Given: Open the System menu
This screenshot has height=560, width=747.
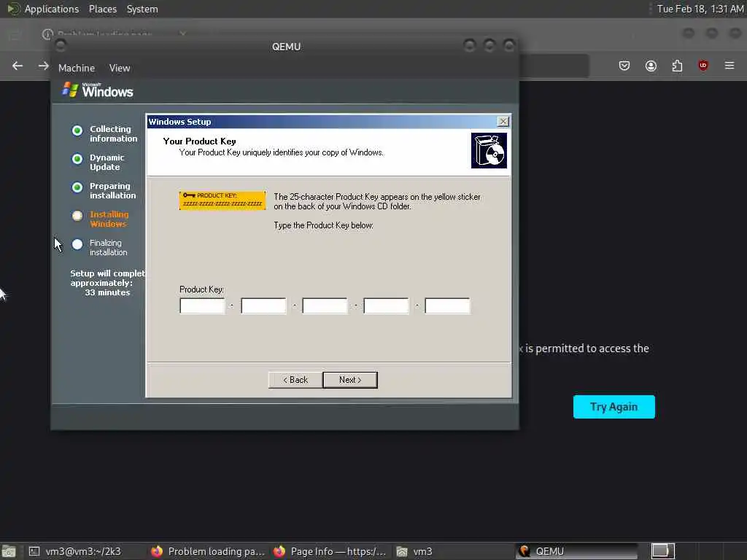Looking at the screenshot, I should (x=142, y=9).
